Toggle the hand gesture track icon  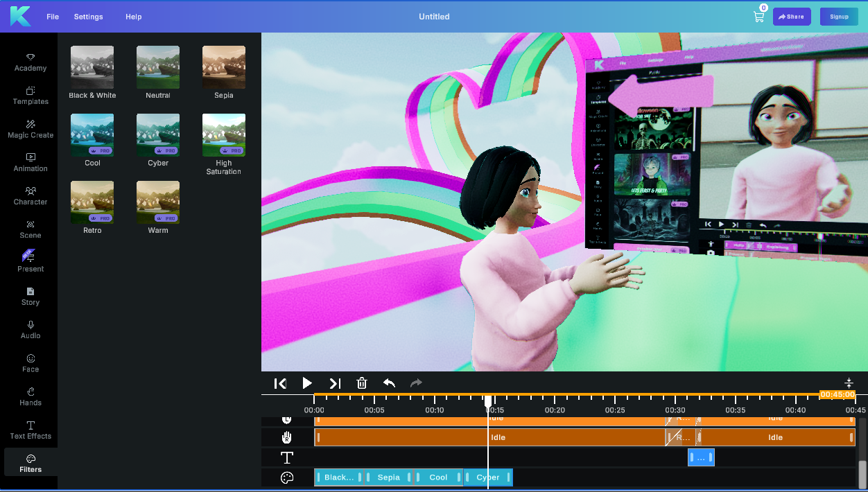pyautogui.click(x=286, y=437)
